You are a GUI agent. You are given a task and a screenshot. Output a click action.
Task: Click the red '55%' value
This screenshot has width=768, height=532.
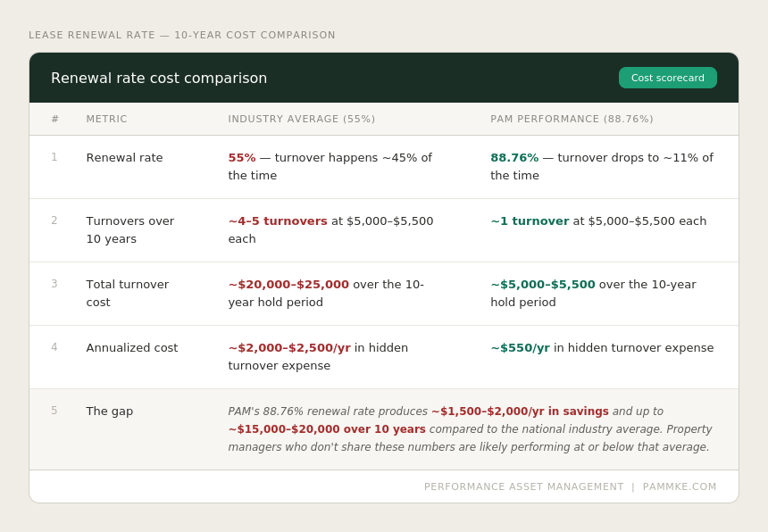coord(242,158)
